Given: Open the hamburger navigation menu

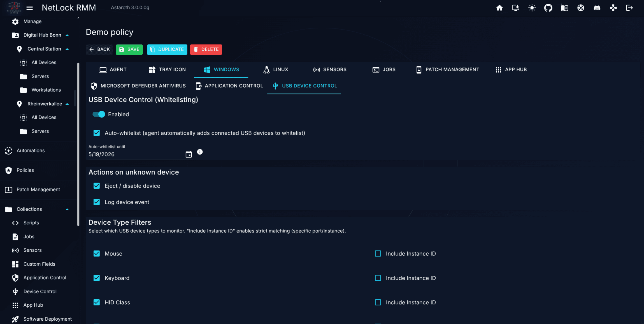Looking at the screenshot, I should point(30,8).
